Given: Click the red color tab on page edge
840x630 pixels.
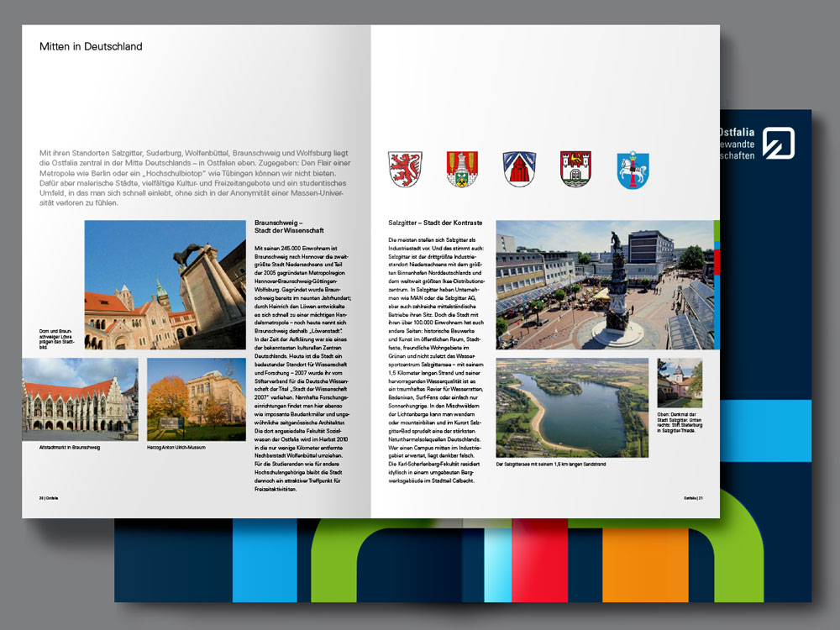Looking at the screenshot, I should click(x=717, y=257).
